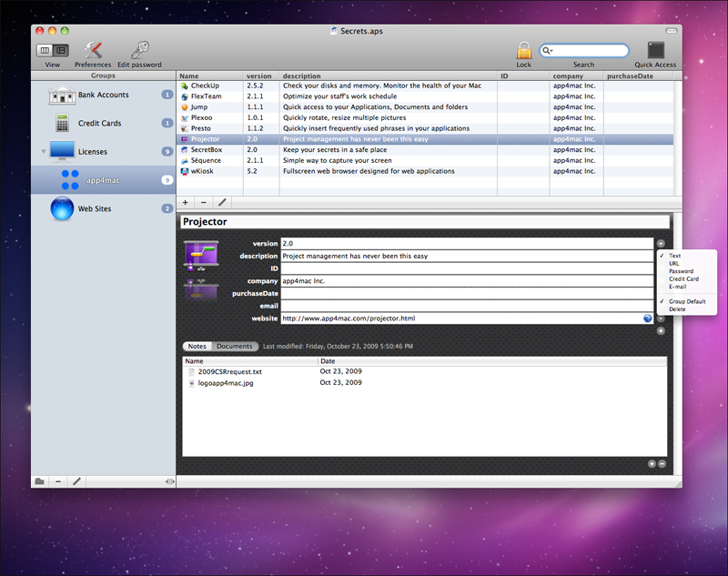Image resolution: width=728 pixels, height=576 pixels.
Task: Choose Text field type in popup menu
Action: pyautogui.click(x=687, y=256)
